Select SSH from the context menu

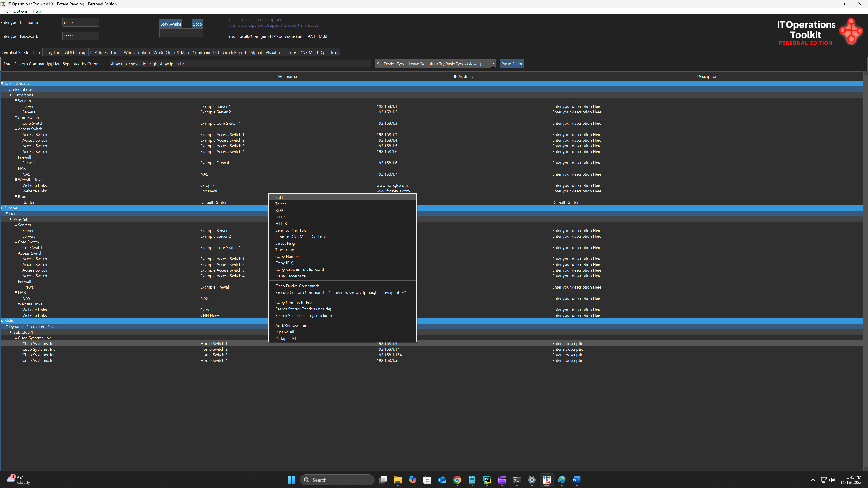pos(279,197)
